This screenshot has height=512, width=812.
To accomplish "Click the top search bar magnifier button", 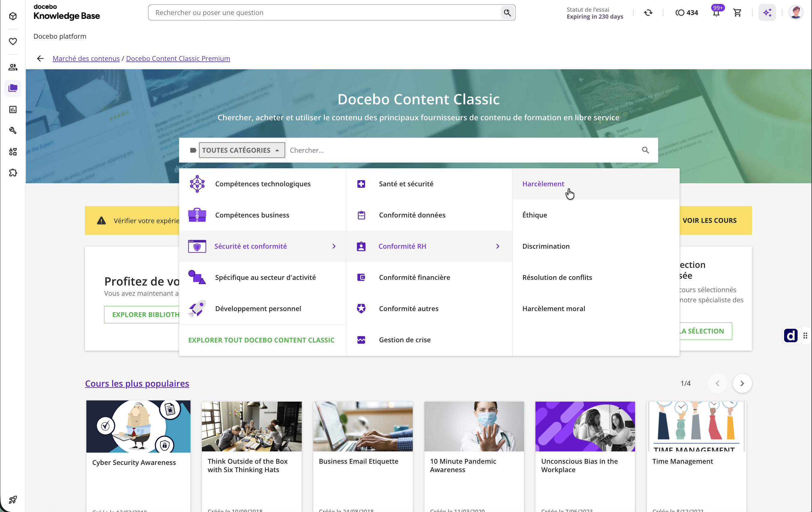I will coord(507,13).
